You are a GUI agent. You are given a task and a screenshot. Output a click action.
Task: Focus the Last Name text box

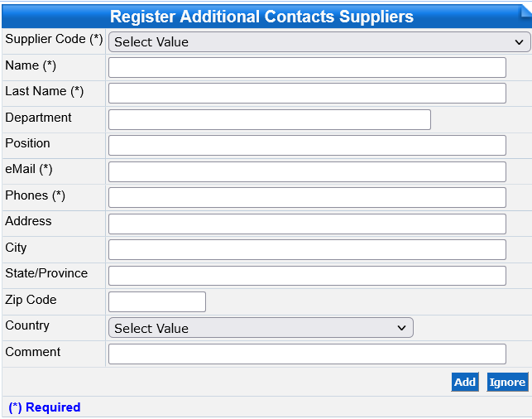(x=307, y=94)
